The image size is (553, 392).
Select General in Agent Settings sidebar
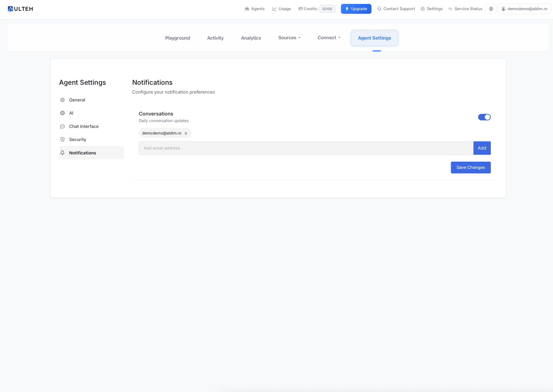click(x=77, y=100)
